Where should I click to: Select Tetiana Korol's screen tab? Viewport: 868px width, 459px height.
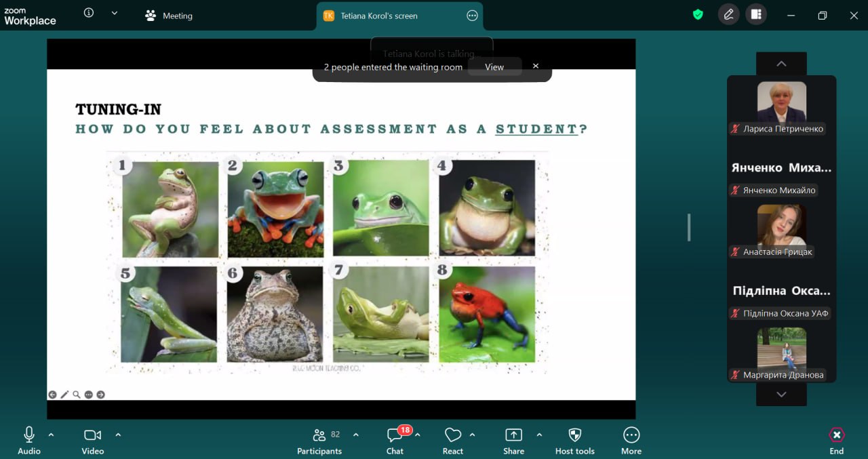tap(378, 16)
